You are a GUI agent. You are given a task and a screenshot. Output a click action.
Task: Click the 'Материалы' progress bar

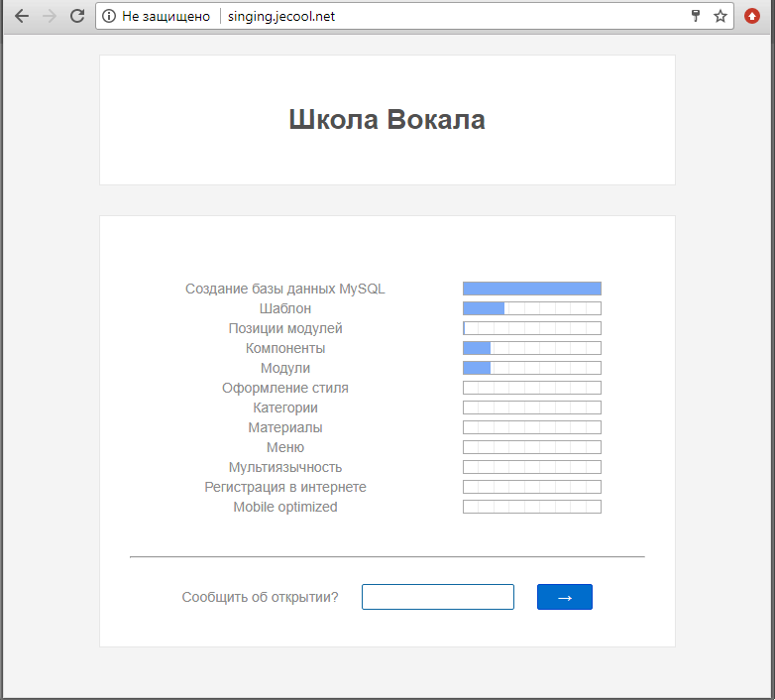coord(532,427)
